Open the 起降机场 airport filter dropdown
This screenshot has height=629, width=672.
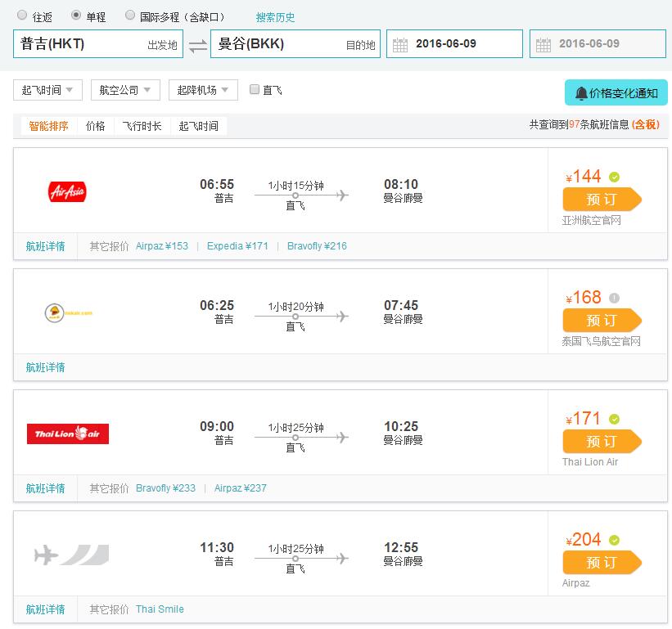coord(203,90)
